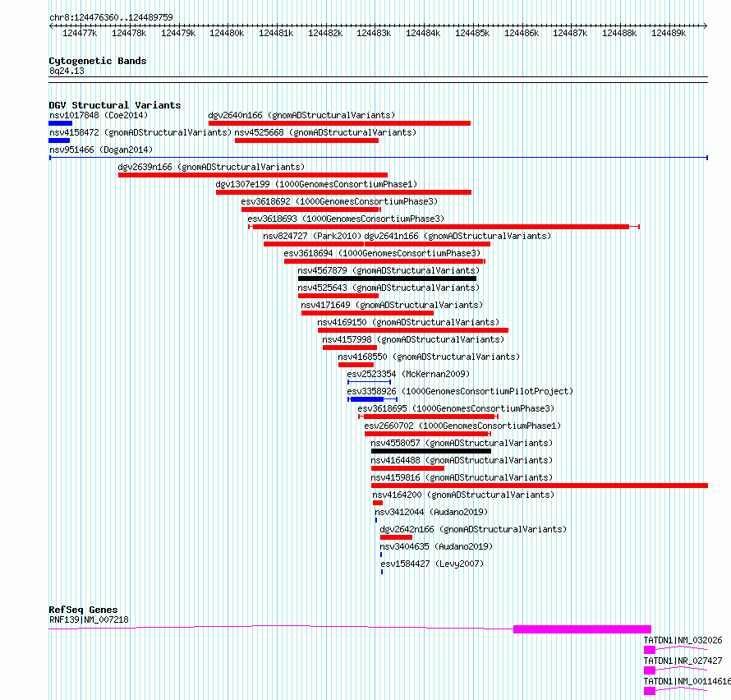
Task: Click esv1584427 (Levy2007) label
Action: coord(432,564)
